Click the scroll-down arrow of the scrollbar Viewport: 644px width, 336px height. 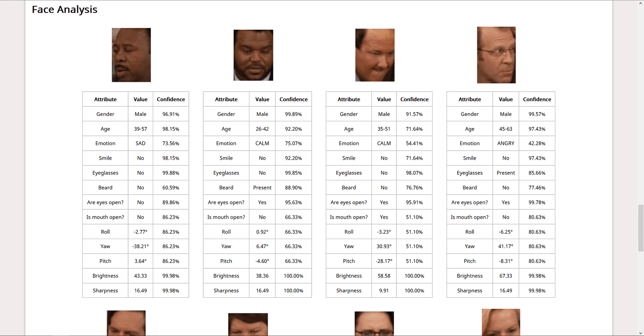click(641, 333)
